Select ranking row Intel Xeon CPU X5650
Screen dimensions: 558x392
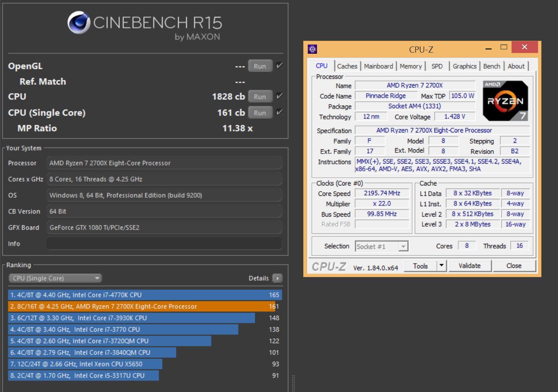coord(145,364)
